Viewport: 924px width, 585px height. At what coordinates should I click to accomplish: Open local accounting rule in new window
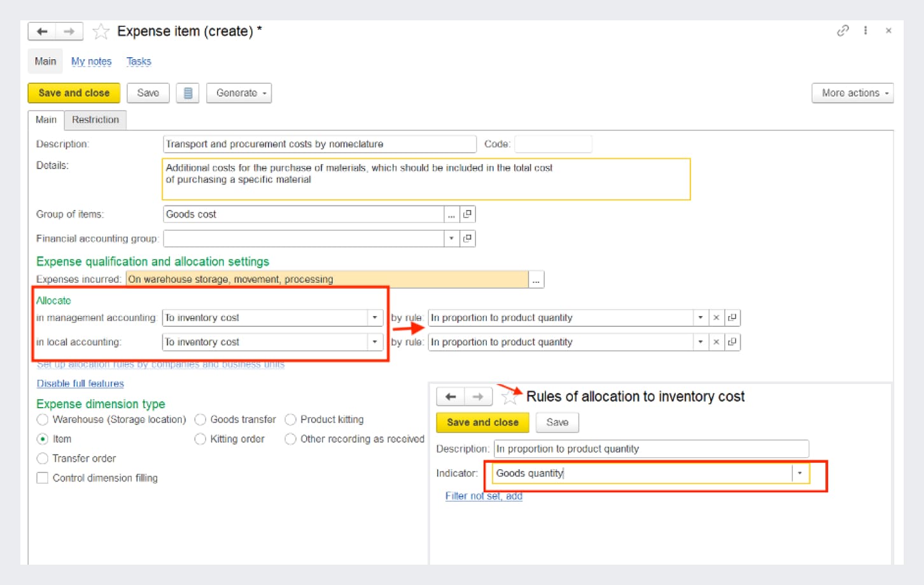pyautogui.click(x=732, y=342)
